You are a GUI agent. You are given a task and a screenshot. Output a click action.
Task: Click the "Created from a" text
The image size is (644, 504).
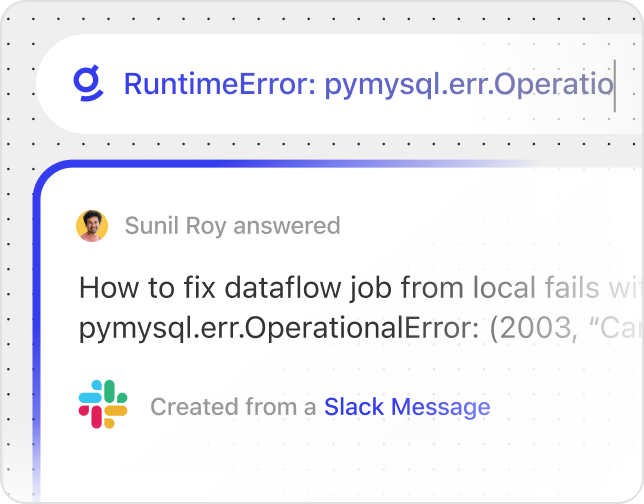(x=233, y=407)
